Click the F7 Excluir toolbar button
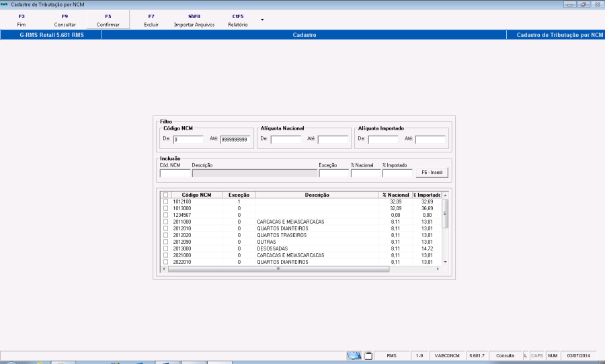 (x=151, y=20)
